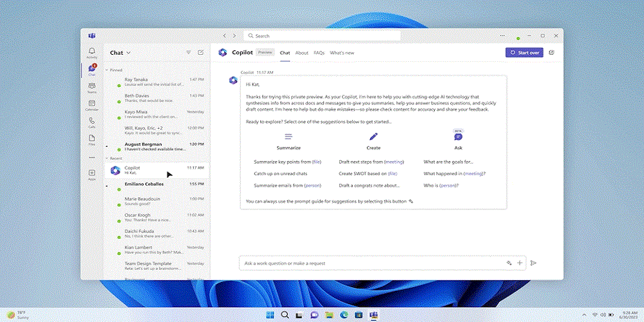Viewport: 644px width, 322px height.
Task: Open chat with Beth Davies
Action: pos(157,98)
